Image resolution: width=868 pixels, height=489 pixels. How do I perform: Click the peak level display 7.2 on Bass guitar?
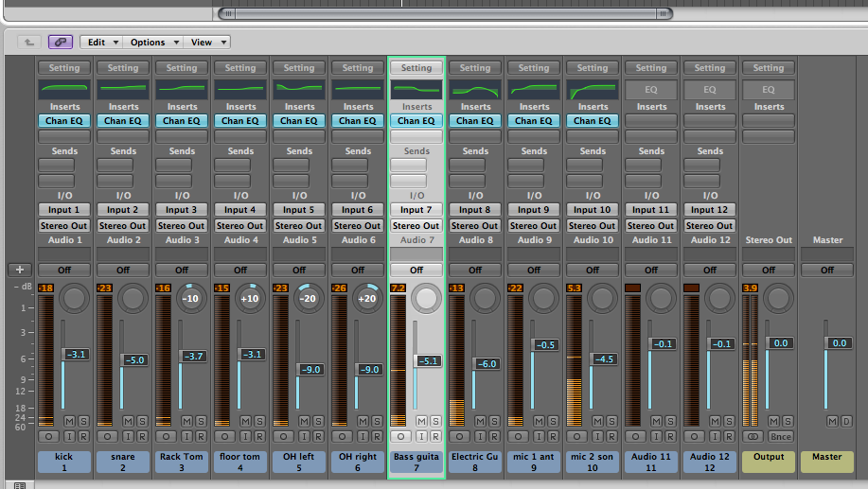click(398, 288)
